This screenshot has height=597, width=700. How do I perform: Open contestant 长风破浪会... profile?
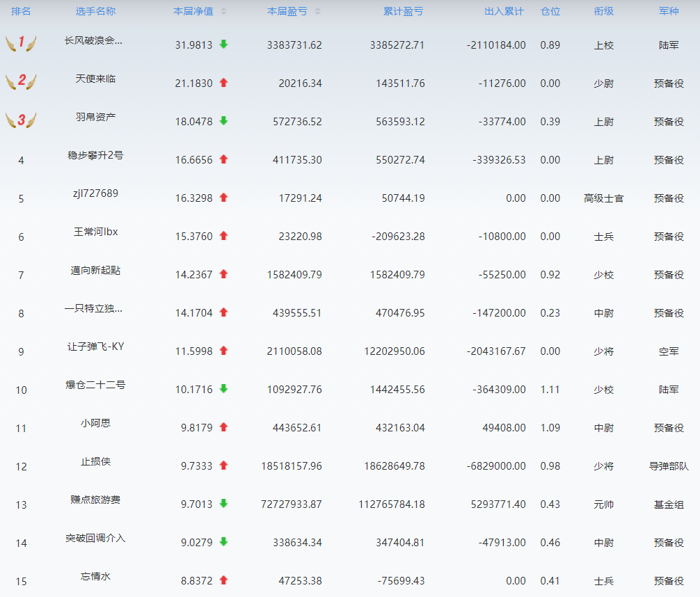(93, 40)
